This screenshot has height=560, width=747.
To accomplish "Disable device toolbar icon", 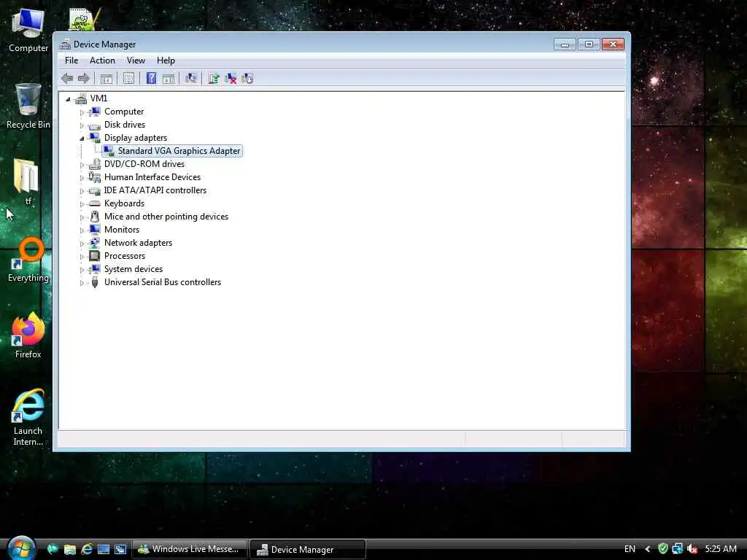I will [247, 79].
